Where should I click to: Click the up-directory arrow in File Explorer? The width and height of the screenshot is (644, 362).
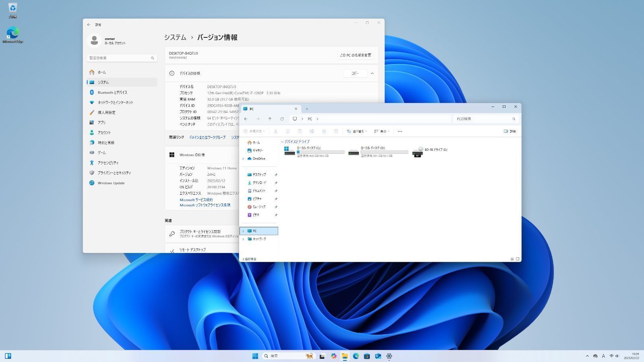(270, 119)
